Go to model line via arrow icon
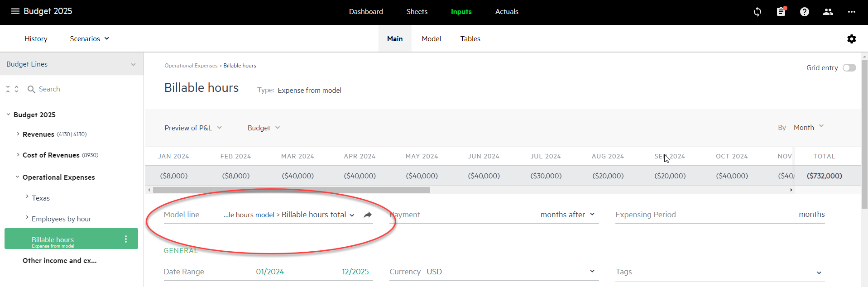This screenshot has width=868, height=287. click(x=368, y=215)
